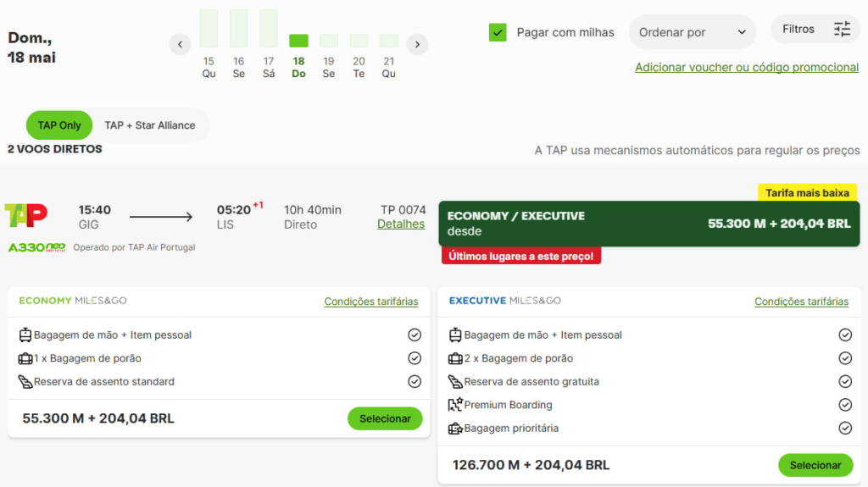868x487 pixels.
Task: Go to previous dates with left arrow
Action: click(x=180, y=44)
